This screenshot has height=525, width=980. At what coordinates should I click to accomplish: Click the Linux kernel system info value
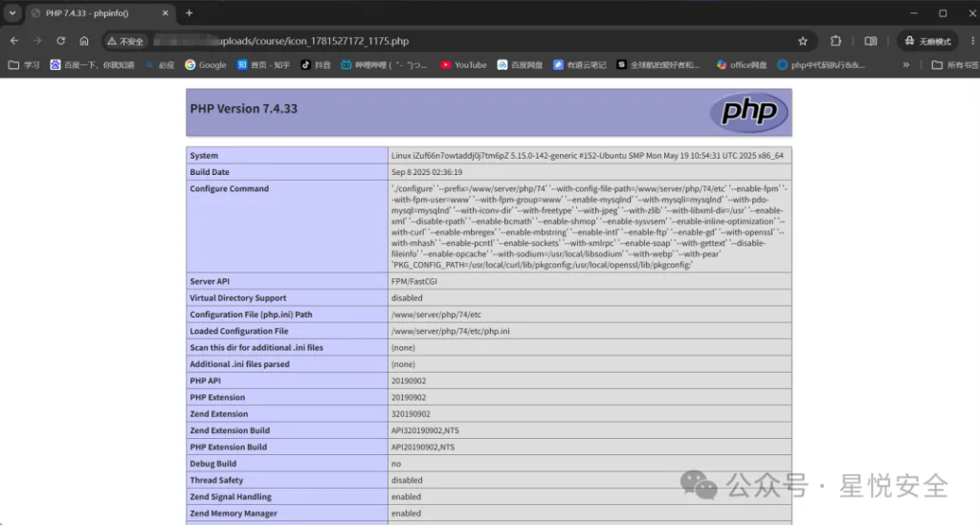pyautogui.click(x=588, y=156)
